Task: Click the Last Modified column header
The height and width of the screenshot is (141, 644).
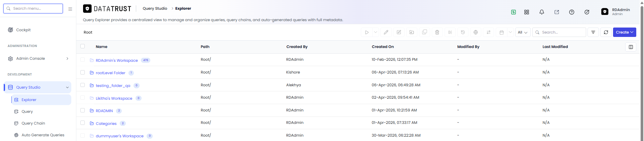Action: (555, 47)
